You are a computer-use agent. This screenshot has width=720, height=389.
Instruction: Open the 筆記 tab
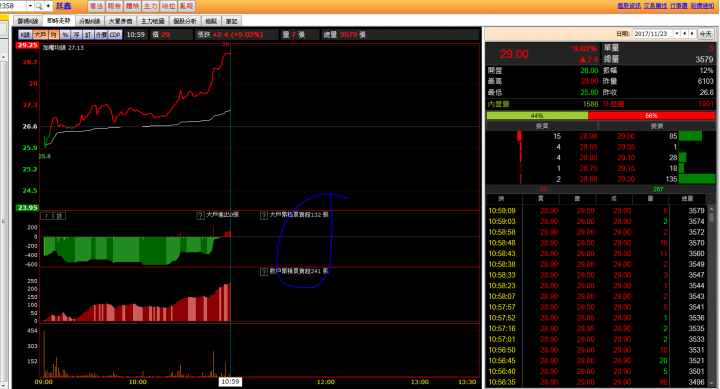coord(231,21)
